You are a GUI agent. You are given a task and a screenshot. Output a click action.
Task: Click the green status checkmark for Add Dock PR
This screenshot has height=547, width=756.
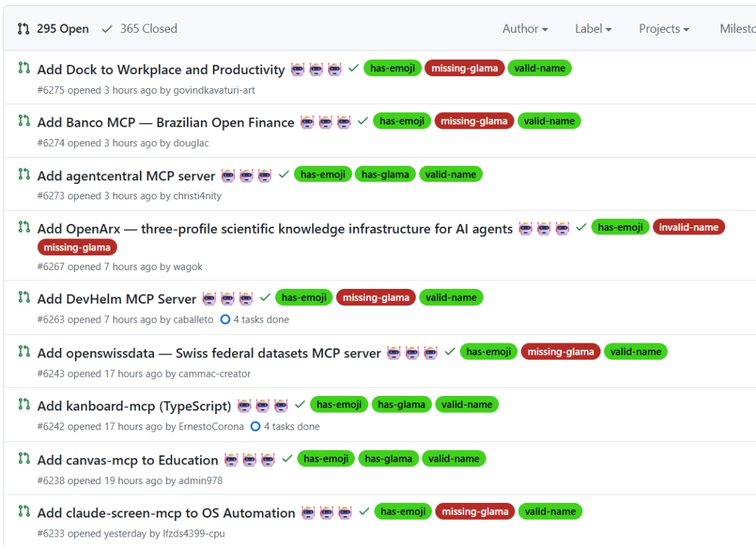(353, 68)
